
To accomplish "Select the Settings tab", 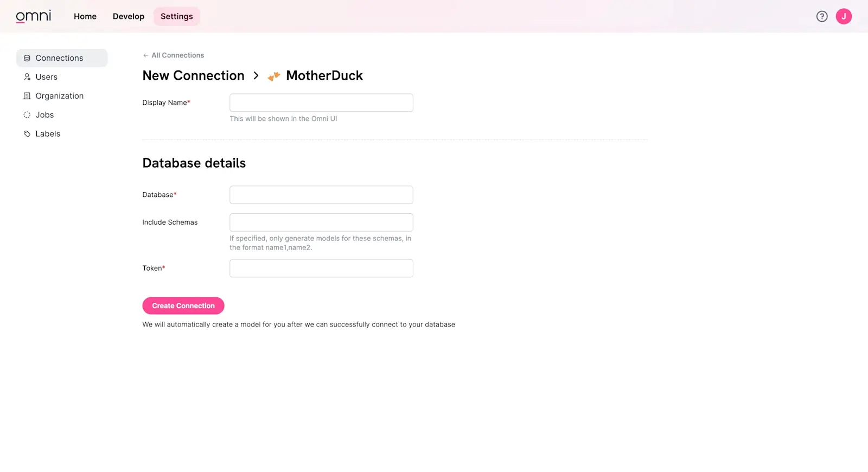I will pyautogui.click(x=176, y=16).
